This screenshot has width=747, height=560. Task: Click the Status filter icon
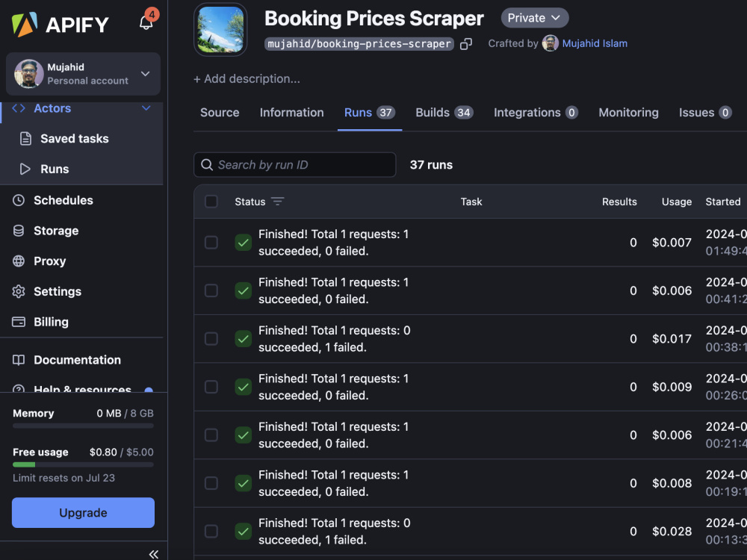tap(277, 202)
